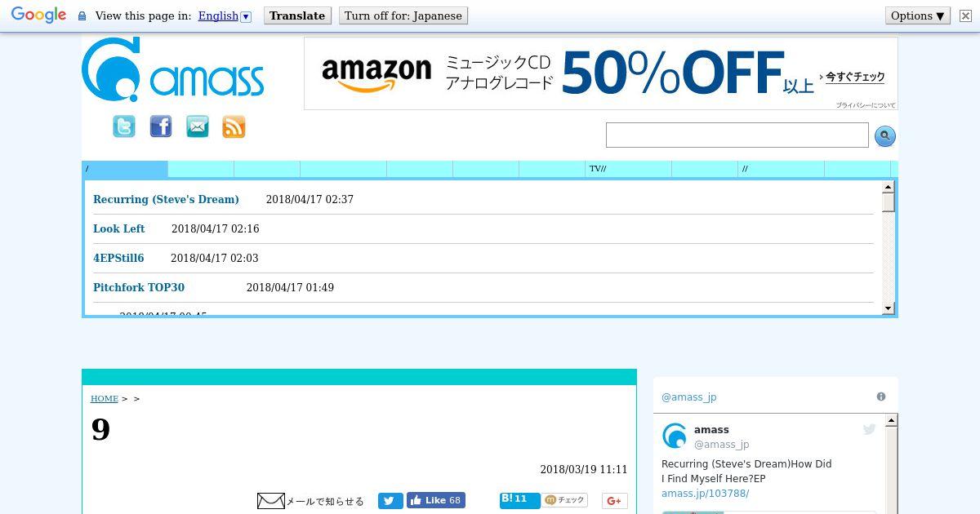The height and width of the screenshot is (514, 980).
Task: Focus the site search text field
Action: tap(737, 135)
